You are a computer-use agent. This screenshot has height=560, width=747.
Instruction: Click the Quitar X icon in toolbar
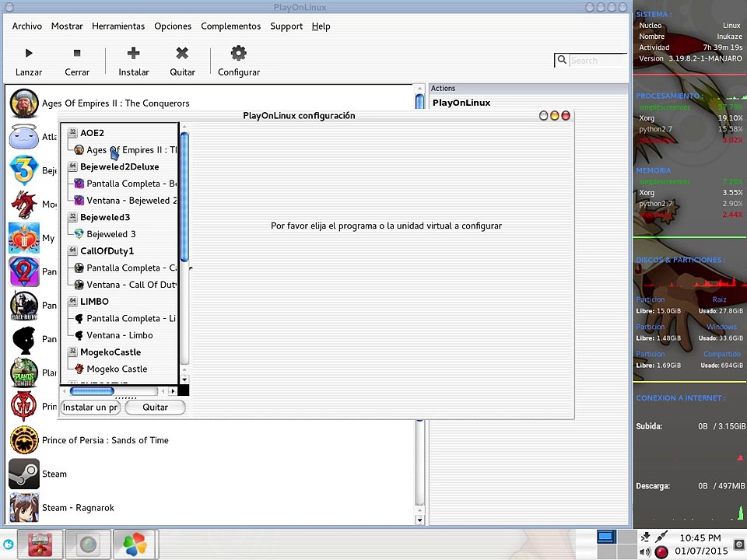coord(182,53)
